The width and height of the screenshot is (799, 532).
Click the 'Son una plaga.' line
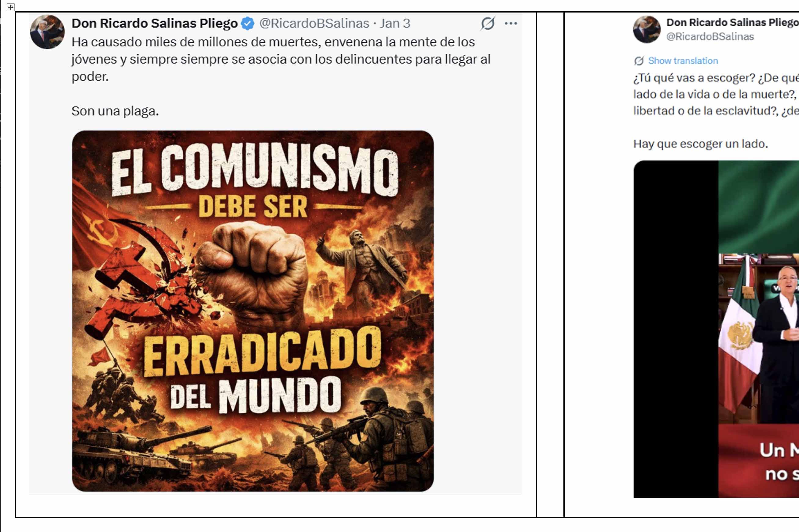point(115,111)
